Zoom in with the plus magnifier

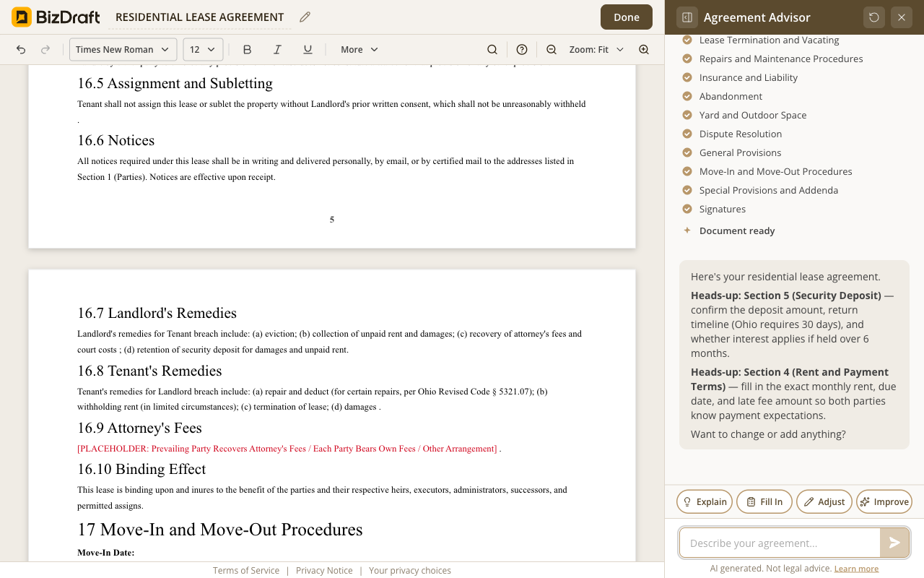click(644, 49)
